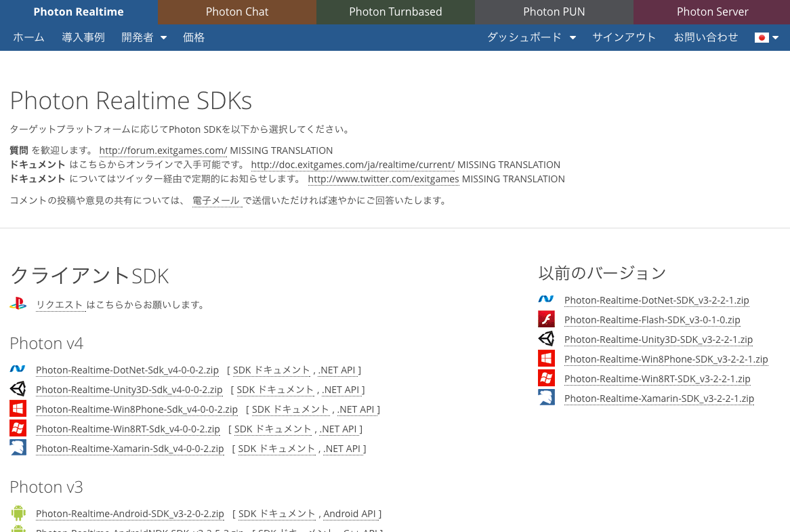Open 導入事例 in the navigation bar
This screenshot has height=532, width=790.
point(83,37)
